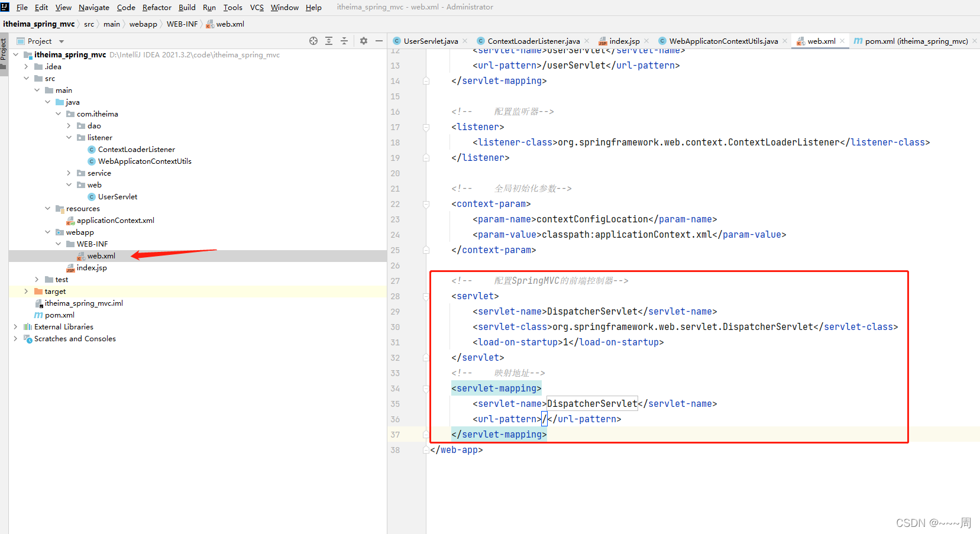Expand the service package
The height and width of the screenshot is (534, 980).
pyautogui.click(x=69, y=173)
